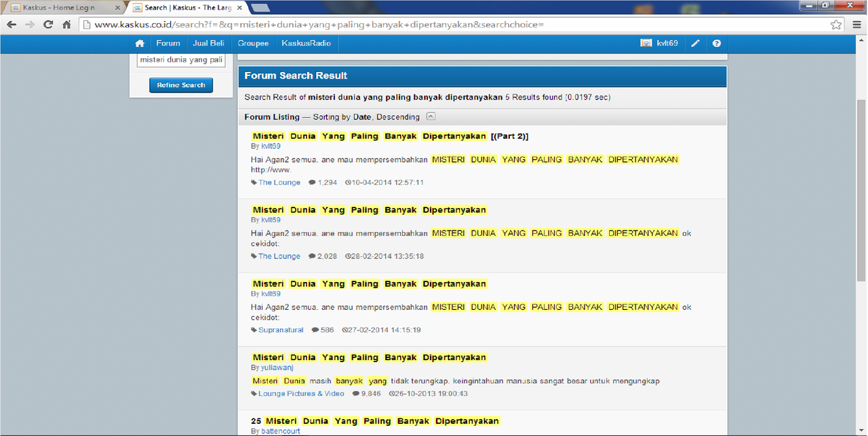Open 25 Misteri Dunia thread
The image size is (868, 436).
pos(375,421)
